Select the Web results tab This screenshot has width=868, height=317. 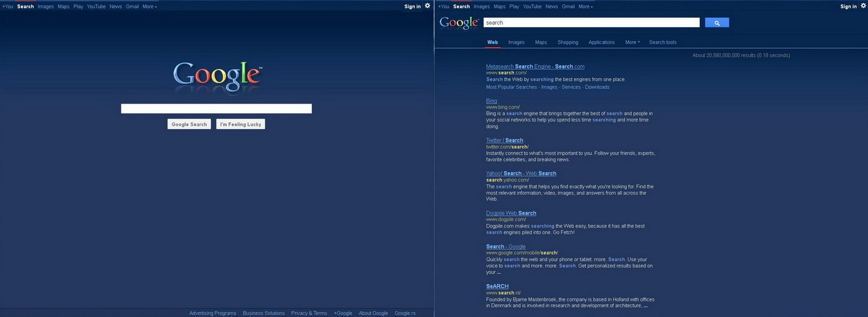point(492,42)
